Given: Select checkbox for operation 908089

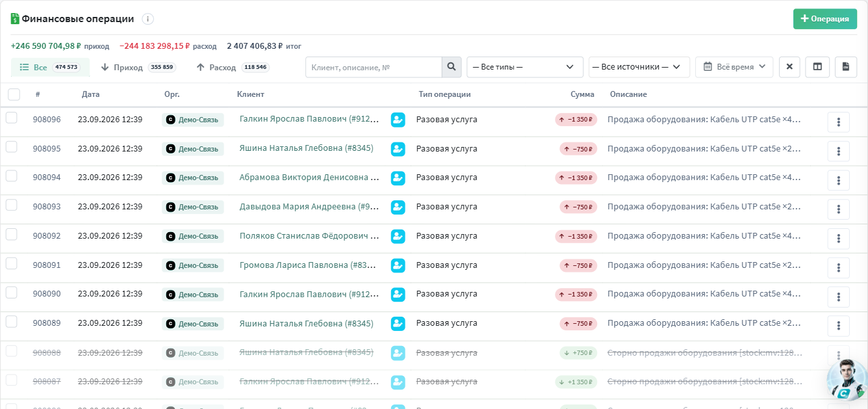Looking at the screenshot, I should pos(11,321).
